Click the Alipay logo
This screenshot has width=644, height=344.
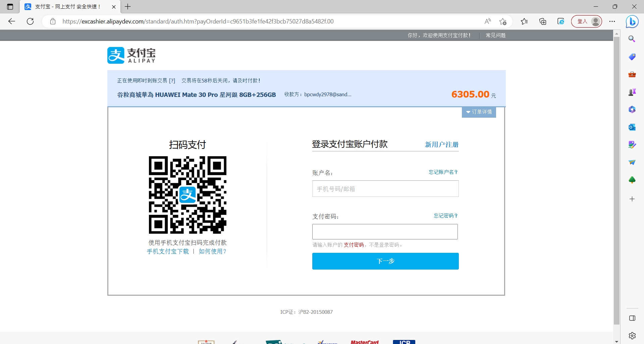point(131,55)
